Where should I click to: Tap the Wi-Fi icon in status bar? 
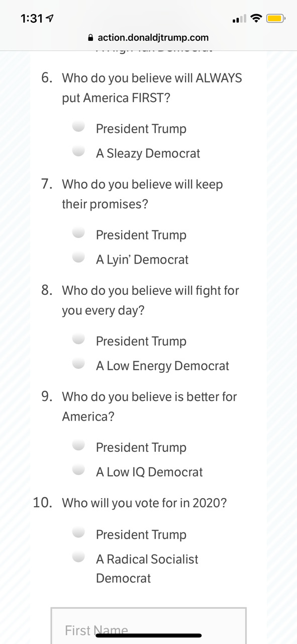click(256, 19)
